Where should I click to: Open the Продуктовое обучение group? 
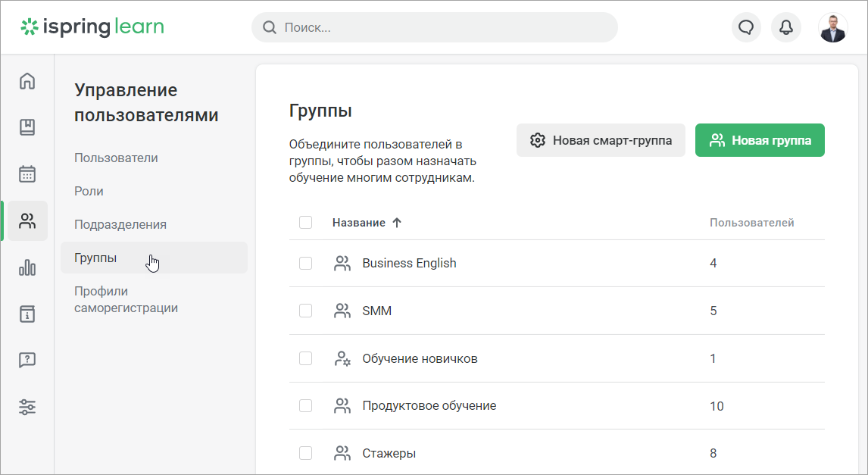429,406
